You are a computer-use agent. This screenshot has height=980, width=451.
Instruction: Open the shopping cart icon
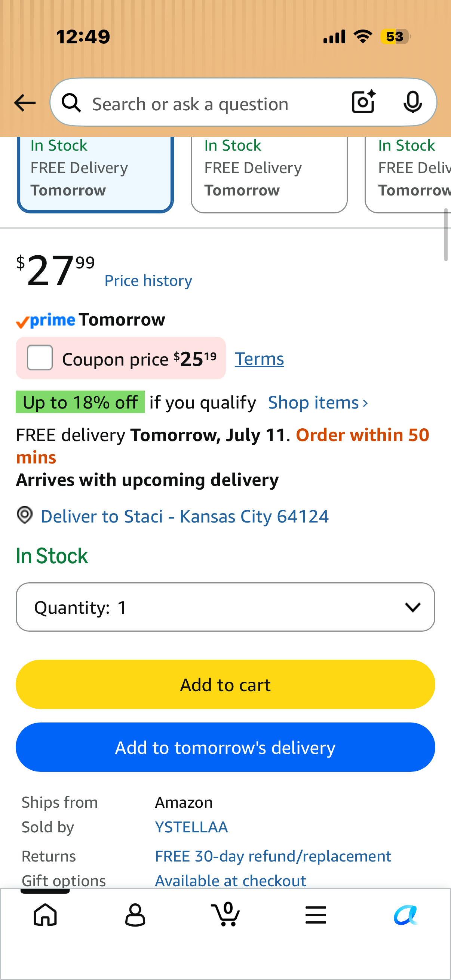[225, 914]
